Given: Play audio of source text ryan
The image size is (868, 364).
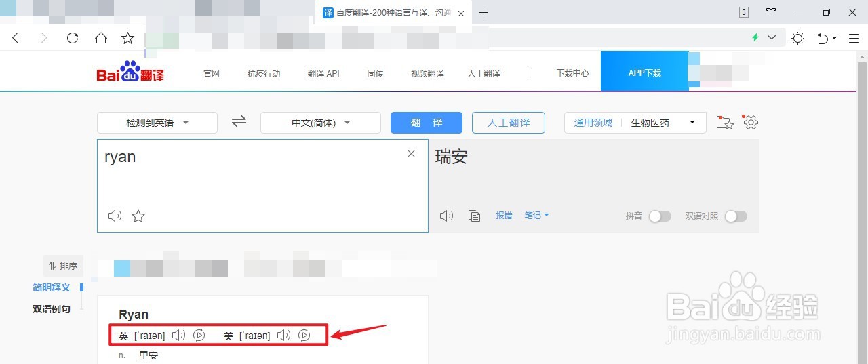Looking at the screenshot, I should [x=115, y=216].
